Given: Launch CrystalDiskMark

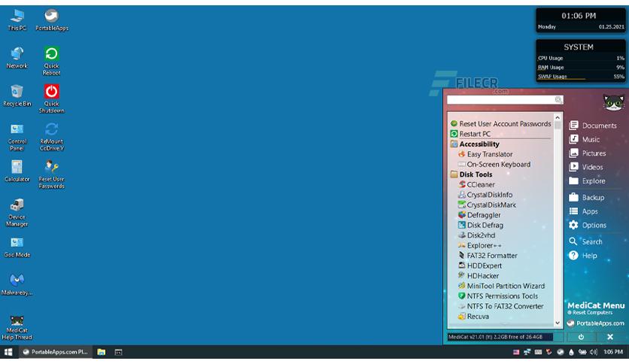Looking at the screenshot, I should (x=487, y=205).
